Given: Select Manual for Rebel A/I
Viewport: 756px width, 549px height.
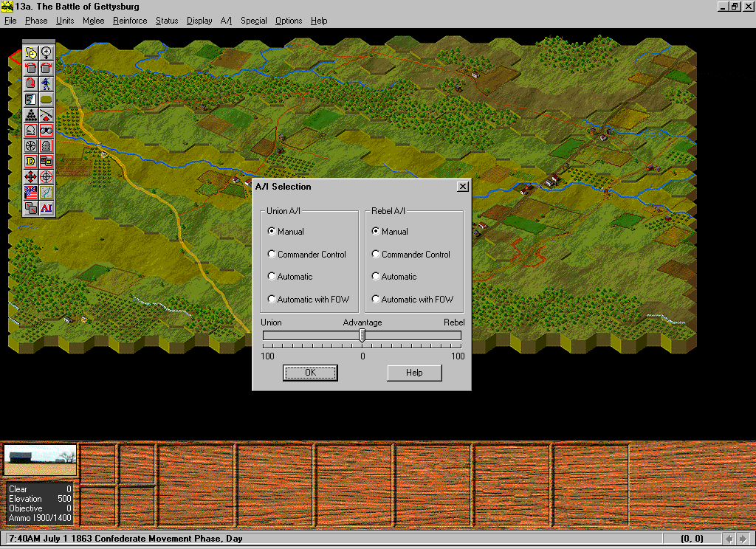Looking at the screenshot, I should pyautogui.click(x=376, y=232).
